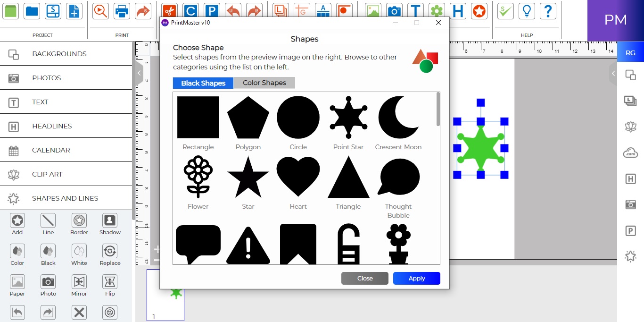Click the redo R arrow icon
644x322 pixels.
click(254, 11)
